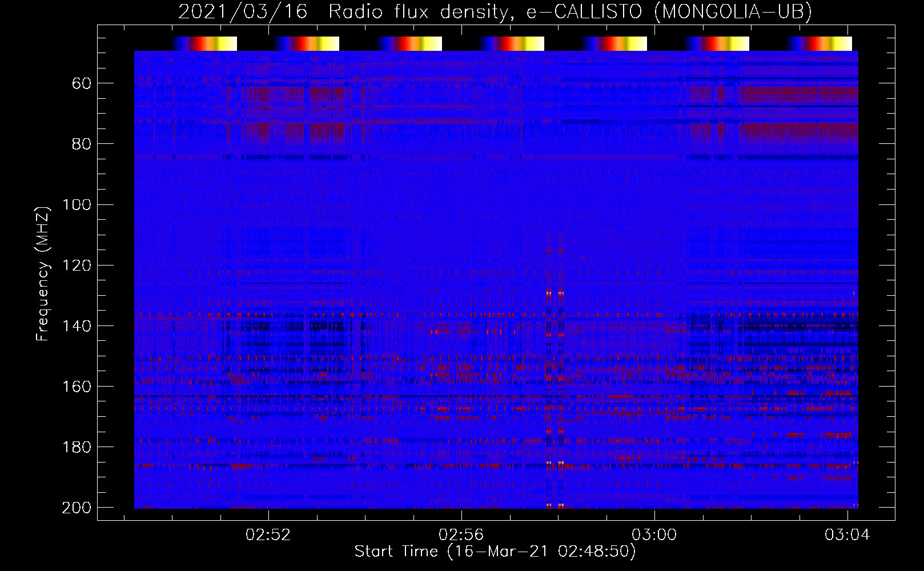Screen dimensions: 924x571
Task: Click the 02:52 time tick label
Action: coord(268,535)
